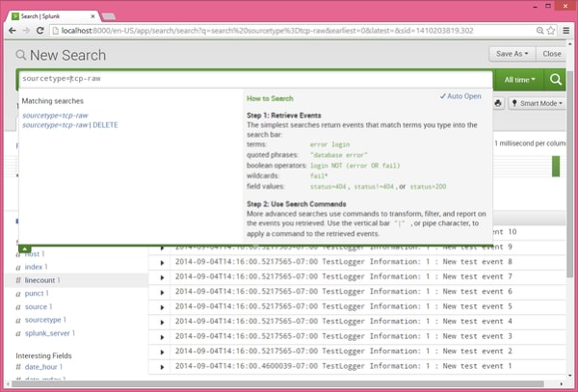This screenshot has height=392, width=578.
Task: Bookmark page with the star icon
Action: [x=551, y=31]
